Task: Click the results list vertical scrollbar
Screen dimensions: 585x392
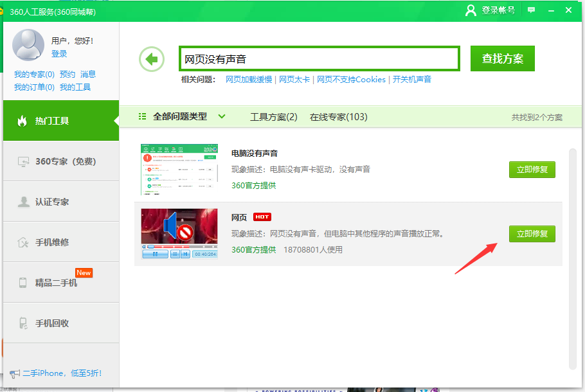Action: click(573, 259)
